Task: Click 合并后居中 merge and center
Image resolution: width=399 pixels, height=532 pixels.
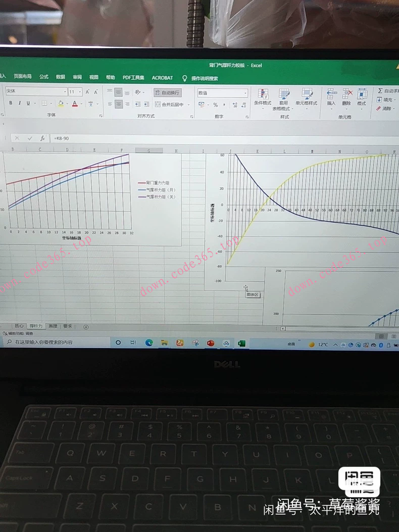Action: [x=169, y=105]
